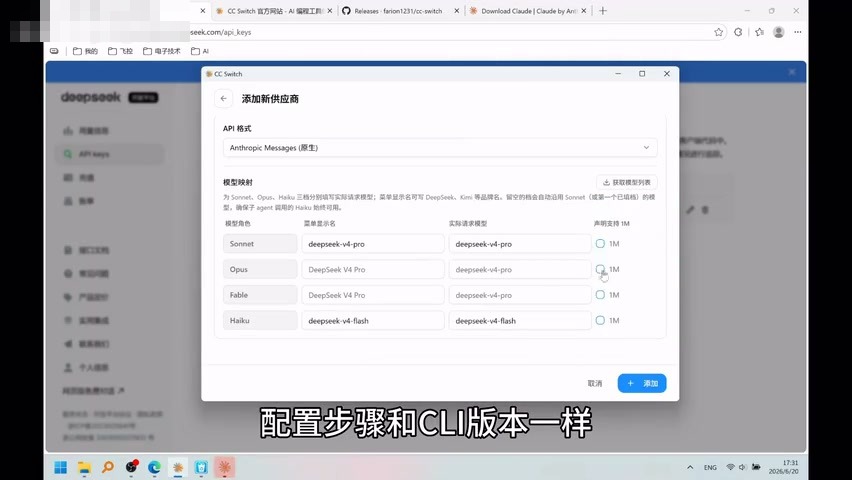Open File Explorer from taskbar
The height and width of the screenshot is (480, 852).
coord(84,467)
